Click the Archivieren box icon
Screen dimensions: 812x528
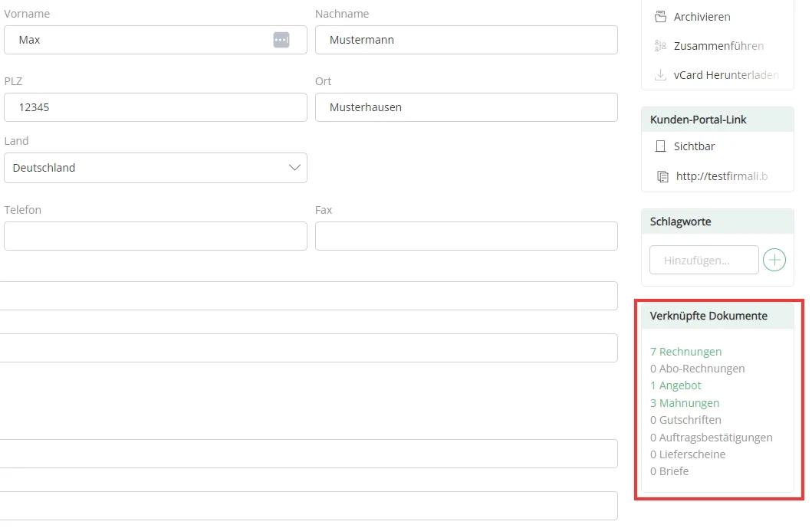coord(660,17)
